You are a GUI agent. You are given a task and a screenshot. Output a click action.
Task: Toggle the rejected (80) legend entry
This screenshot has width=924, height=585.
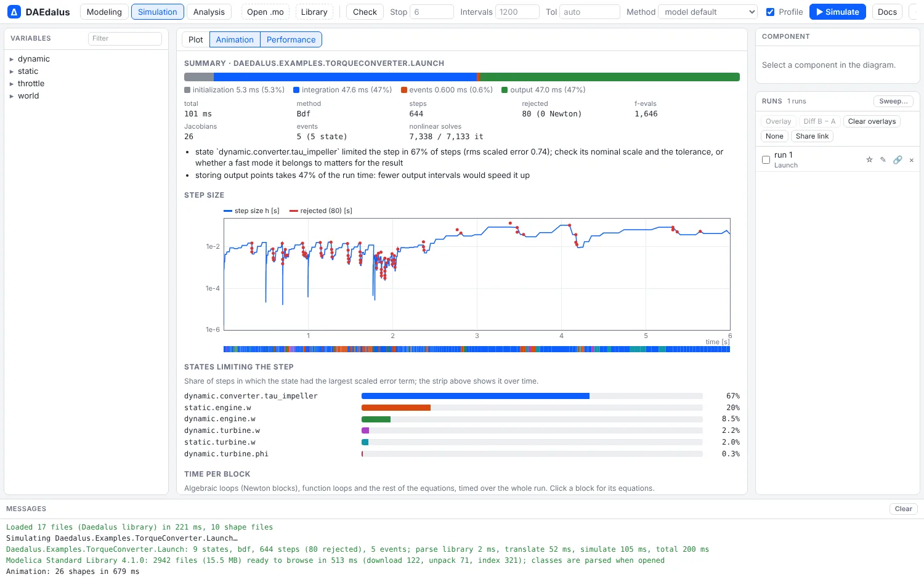(321, 211)
